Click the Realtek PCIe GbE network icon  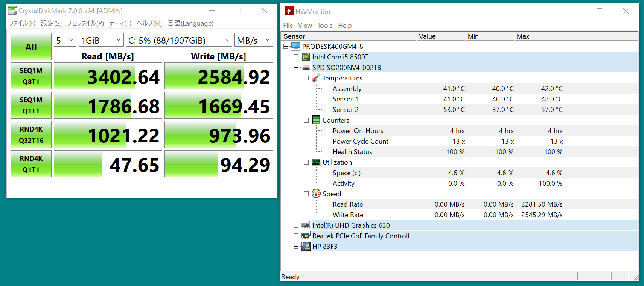pos(306,236)
